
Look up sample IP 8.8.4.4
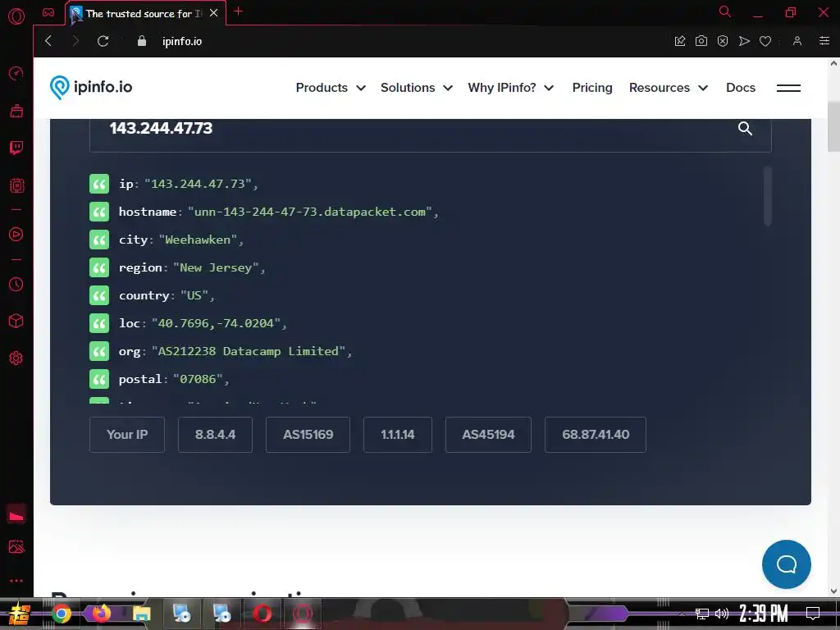tap(215, 435)
